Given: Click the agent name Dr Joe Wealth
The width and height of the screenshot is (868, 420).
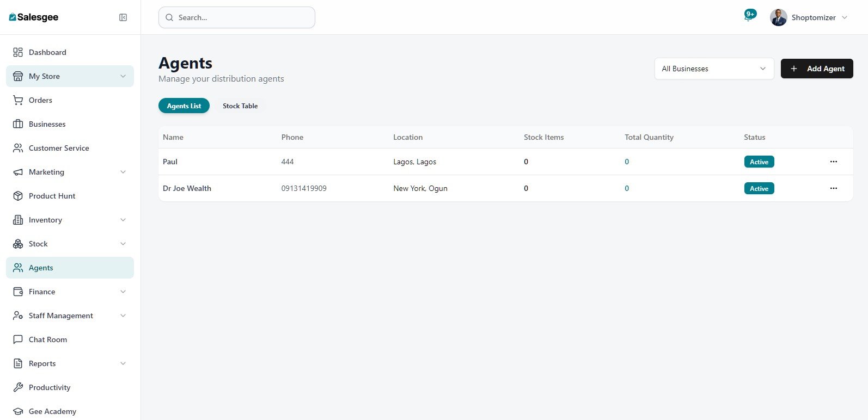Looking at the screenshot, I should click(187, 188).
